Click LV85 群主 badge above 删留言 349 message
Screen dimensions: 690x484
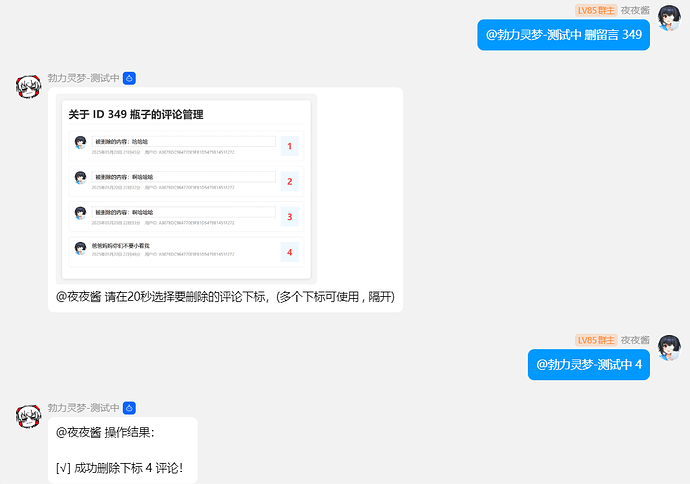[596, 10]
